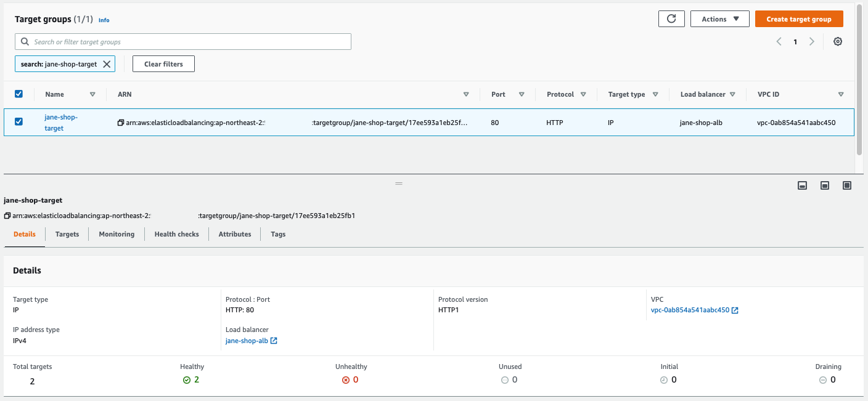Focus the search or filter target groups field
The height and width of the screenshot is (401, 868).
click(x=183, y=42)
